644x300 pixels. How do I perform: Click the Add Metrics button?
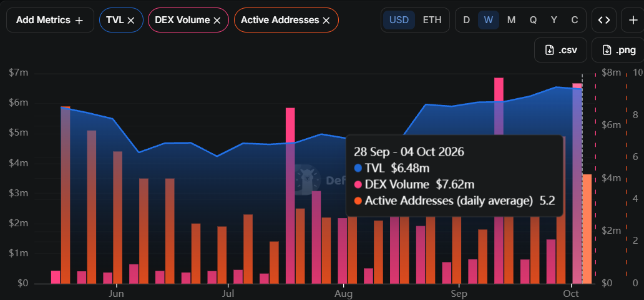tap(50, 20)
